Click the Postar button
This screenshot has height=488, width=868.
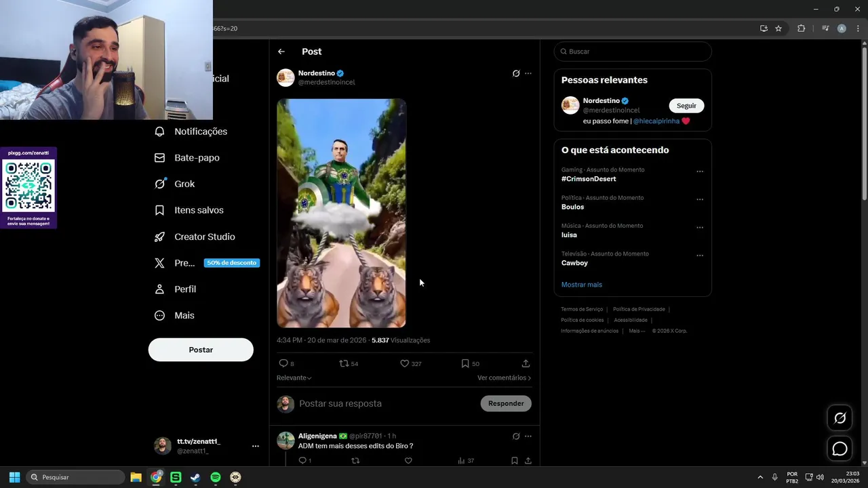coord(201,350)
